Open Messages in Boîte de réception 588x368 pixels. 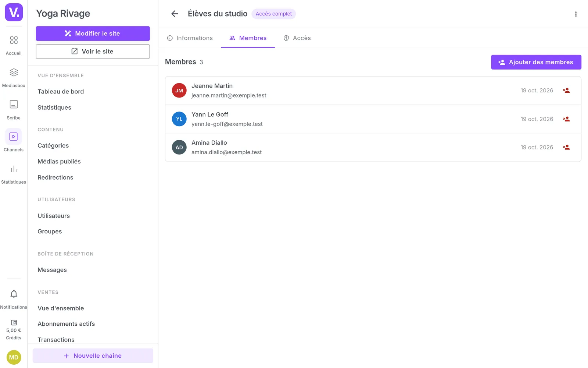tap(52, 270)
